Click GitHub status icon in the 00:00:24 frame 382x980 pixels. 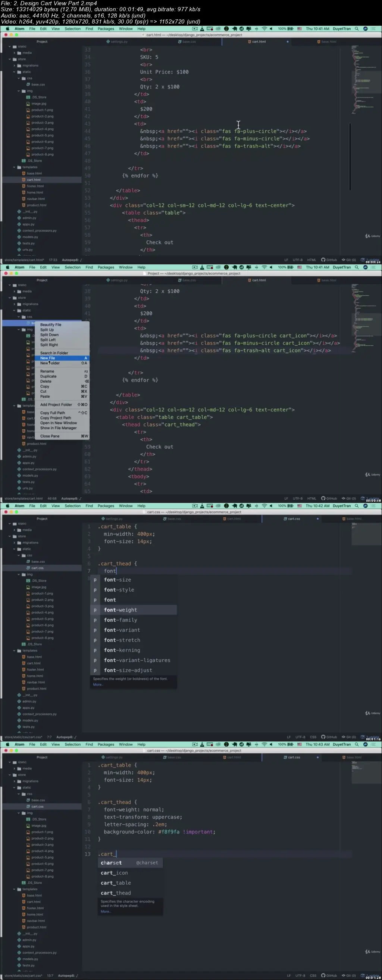(329, 260)
